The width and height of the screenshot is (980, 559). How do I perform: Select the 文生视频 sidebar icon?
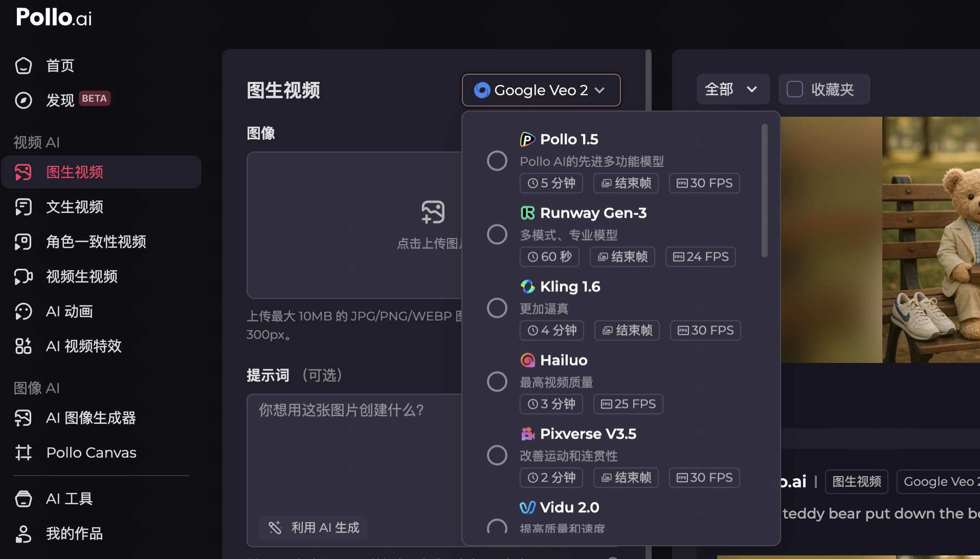24,207
